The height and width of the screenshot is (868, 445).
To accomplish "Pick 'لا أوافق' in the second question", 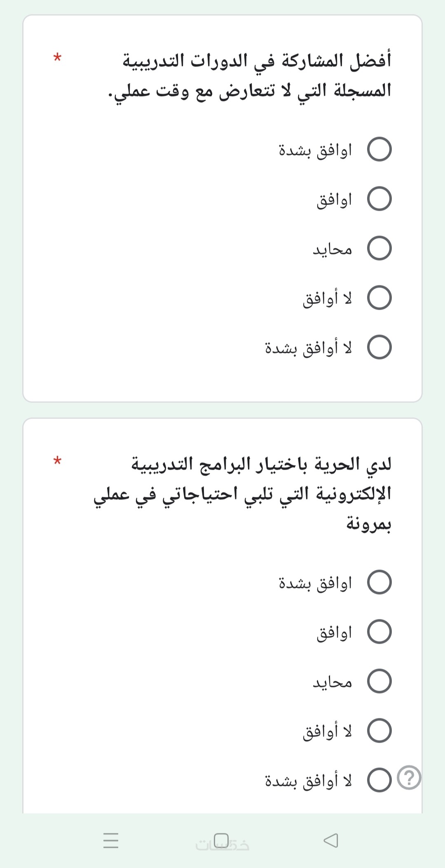I will [379, 731].
